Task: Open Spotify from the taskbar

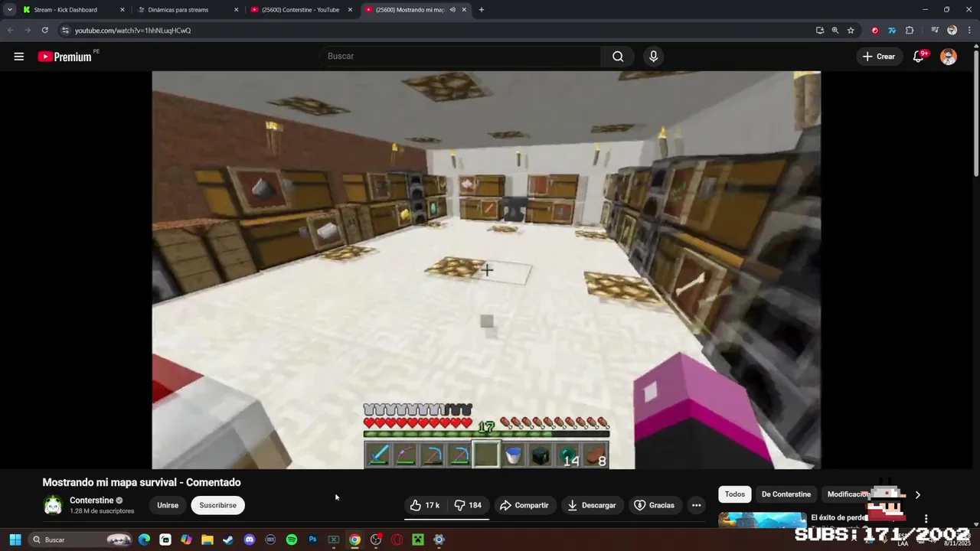Action: click(x=292, y=540)
